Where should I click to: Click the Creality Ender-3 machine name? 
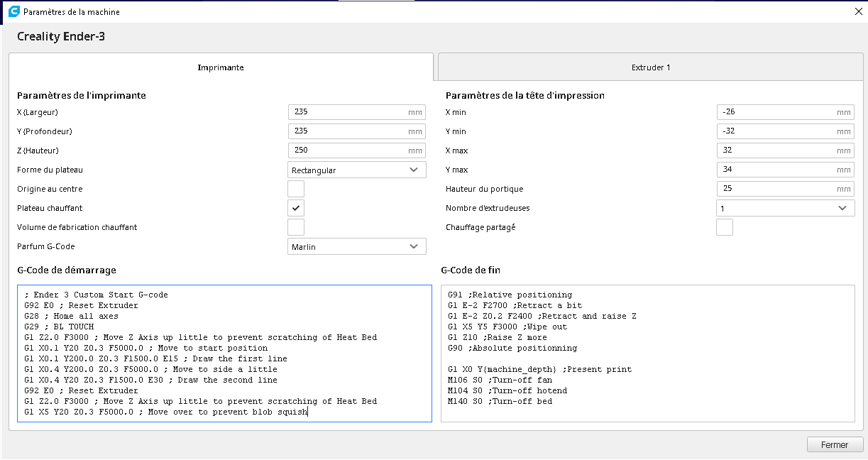[x=61, y=36]
